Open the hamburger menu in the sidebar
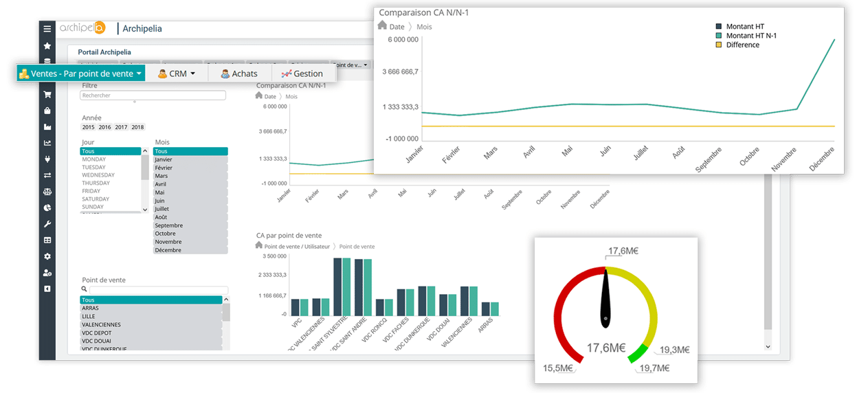 [47, 29]
